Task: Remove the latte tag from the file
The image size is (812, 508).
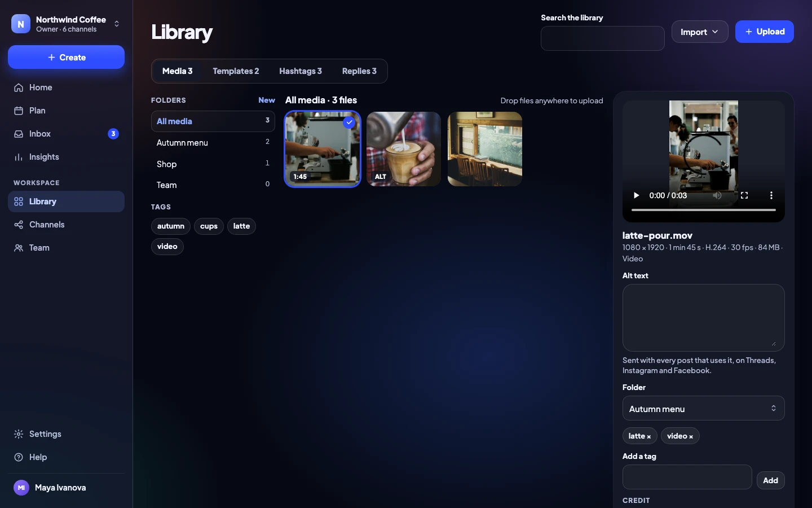Action: [649, 436]
